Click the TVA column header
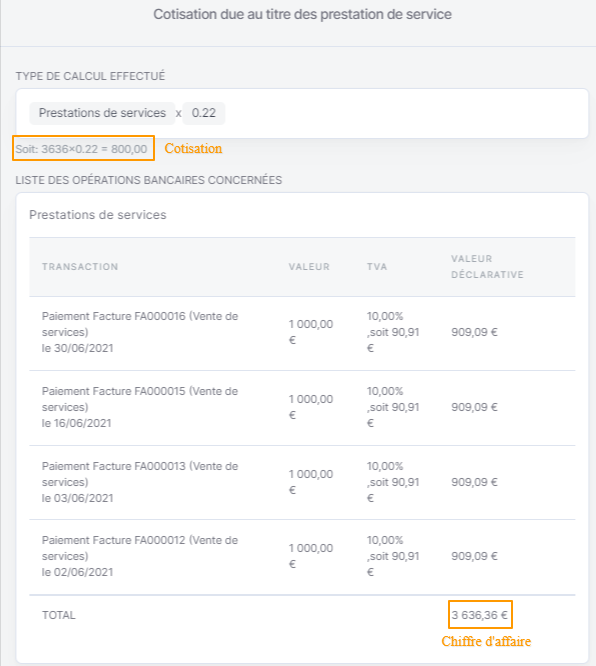 pos(377,267)
